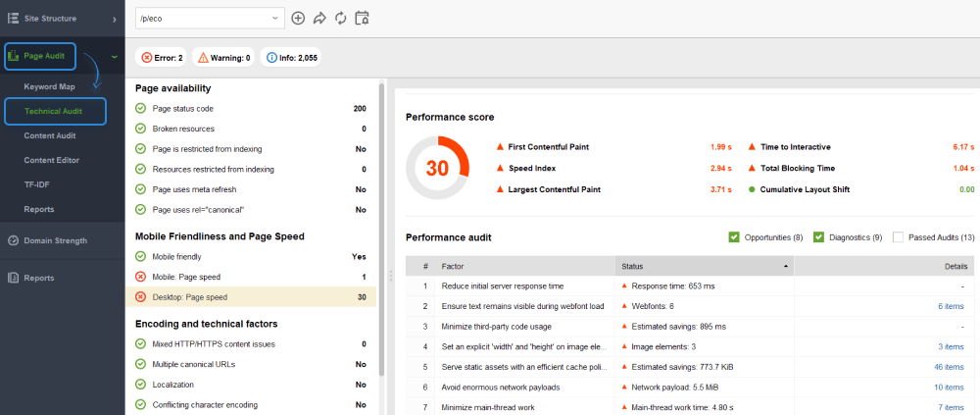
Task: Collapse the Page Audit section chevron
Action: coord(114,57)
